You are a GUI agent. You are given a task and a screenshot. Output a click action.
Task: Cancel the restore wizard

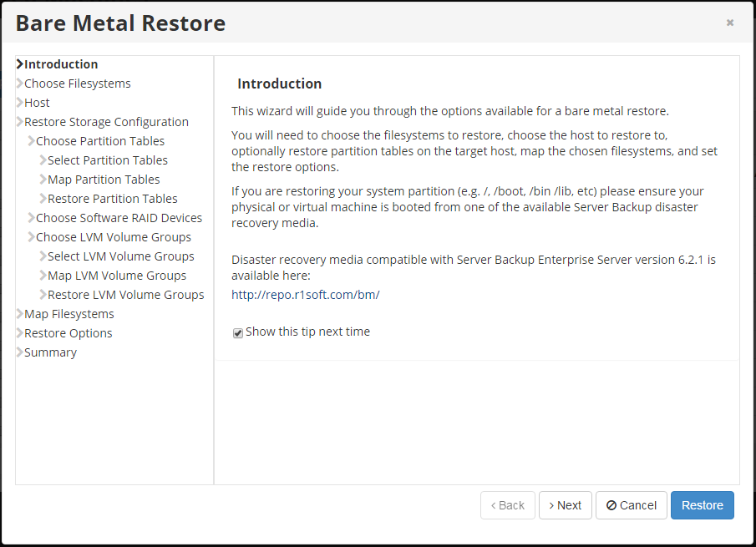(x=632, y=505)
